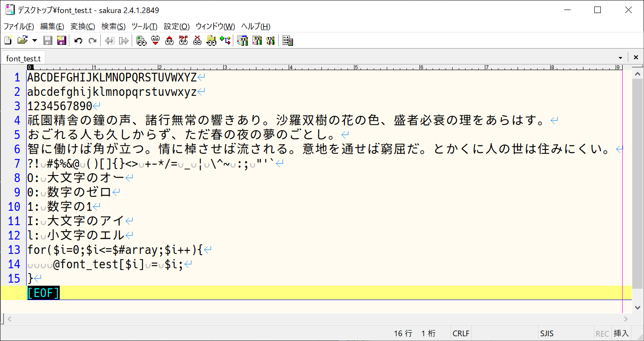This screenshot has height=341, width=644.
Task: Clear search marks with red X icon
Action: pyautogui.click(x=197, y=41)
